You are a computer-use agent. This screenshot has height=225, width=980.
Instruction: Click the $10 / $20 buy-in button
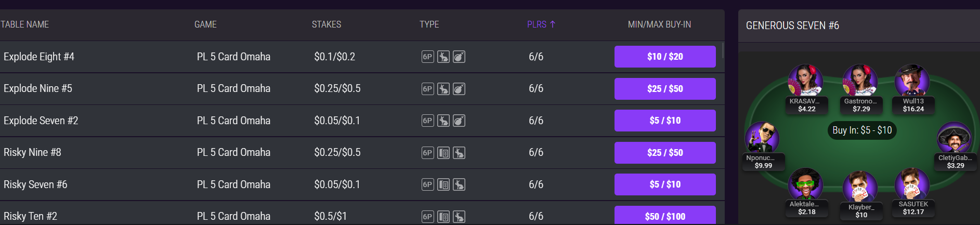coord(665,57)
